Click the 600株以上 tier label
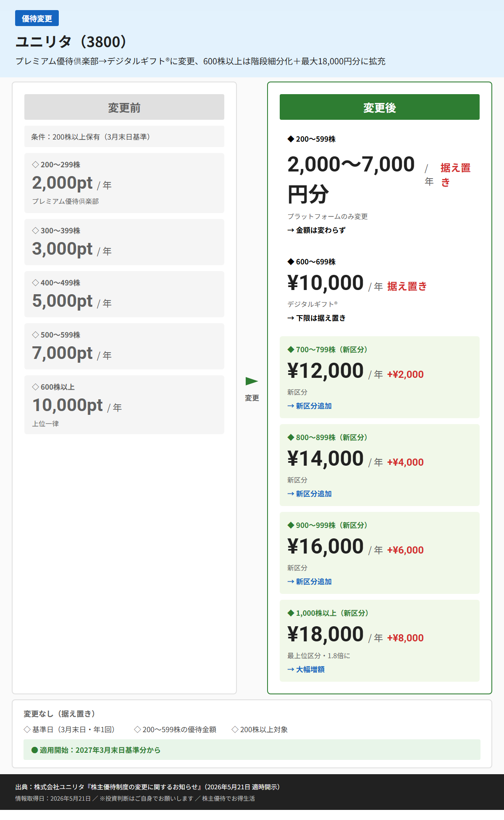Screen dimensions: 504x820 [53, 387]
